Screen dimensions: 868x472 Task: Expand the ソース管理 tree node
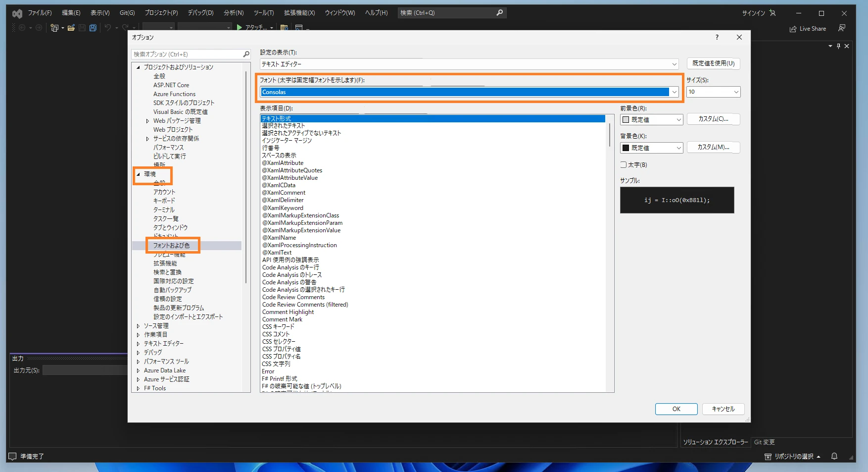click(138, 326)
